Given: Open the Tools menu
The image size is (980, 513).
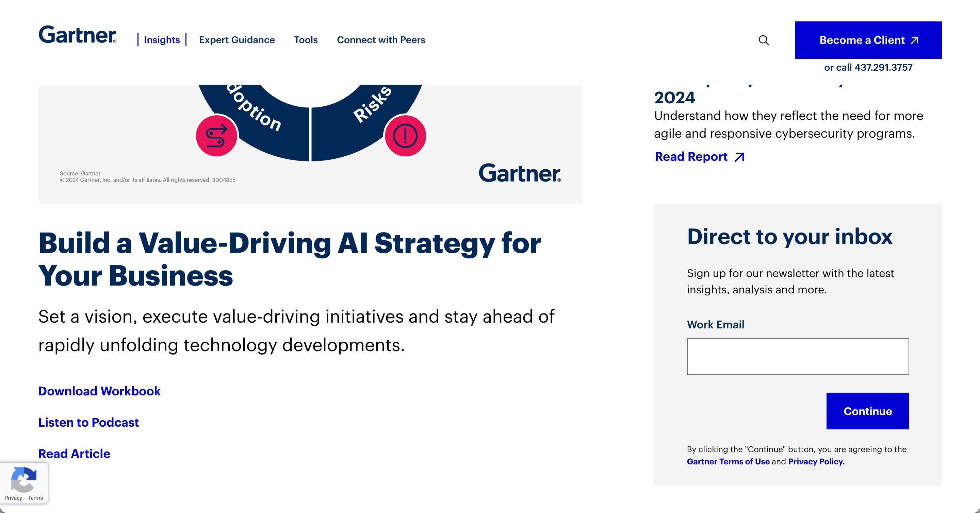Looking at the screenshot, I should 306,39.
